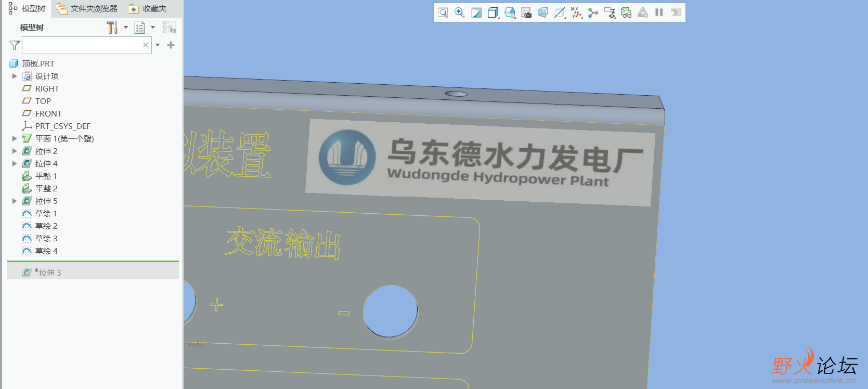Click the 交流输出 sketch text on model

pyautogui.click(x=283, y=243)
